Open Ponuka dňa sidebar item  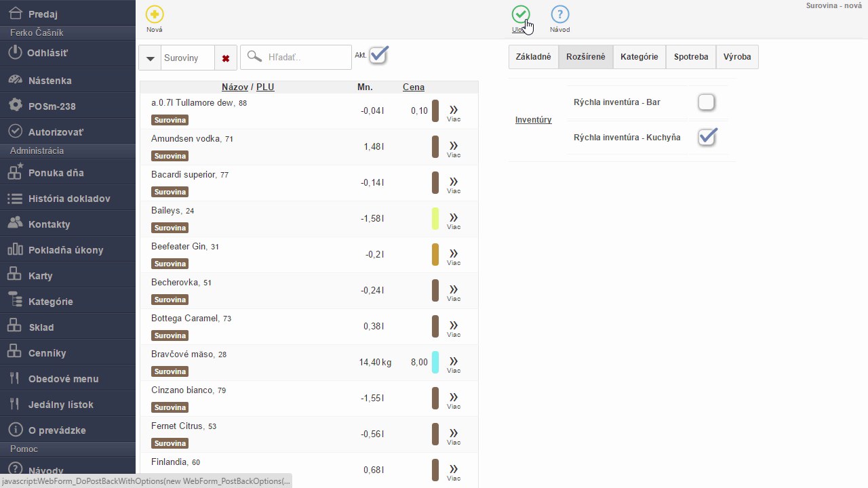click(68, 173)
